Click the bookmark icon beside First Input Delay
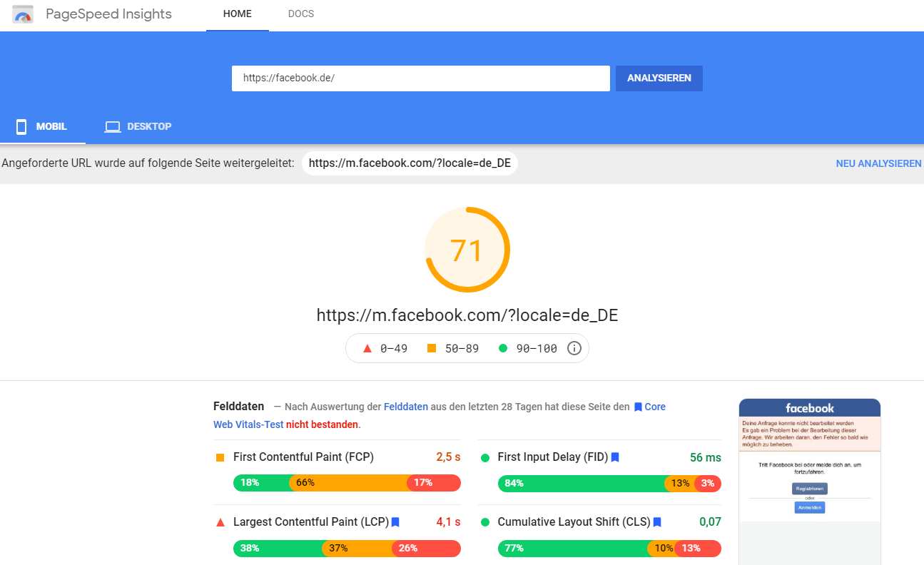924x565 pixels. [x=615, y=457]
